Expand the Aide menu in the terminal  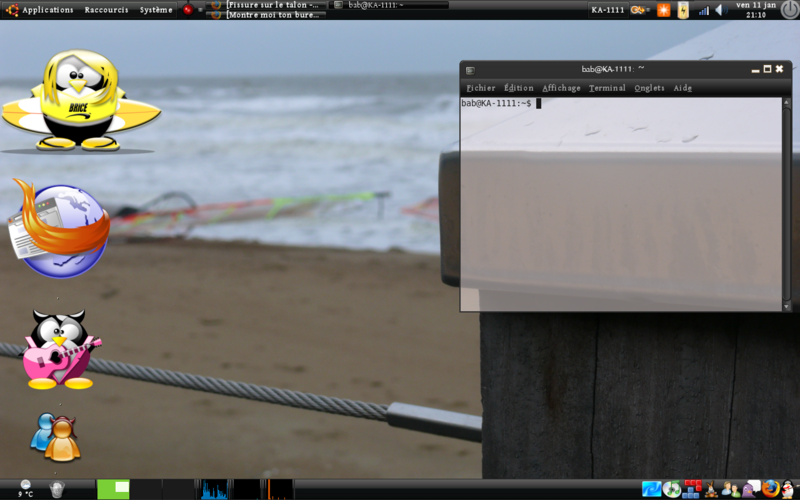[x=683, y=88]
